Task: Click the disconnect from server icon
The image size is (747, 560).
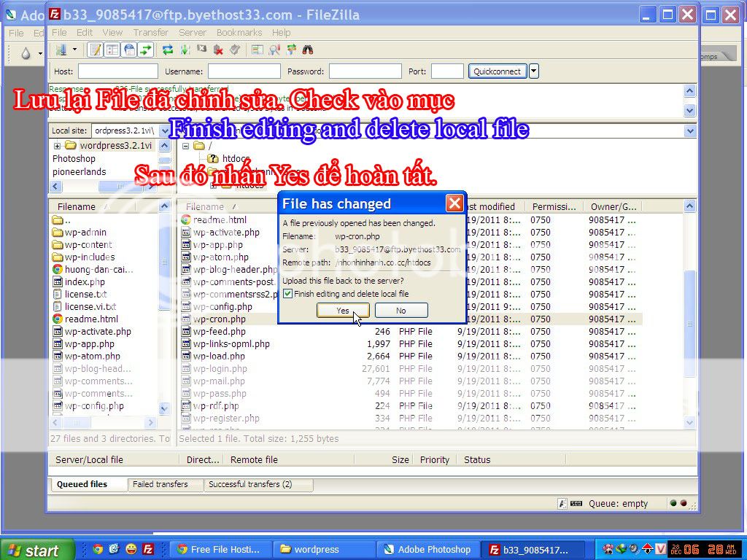Action: (218, 50)
